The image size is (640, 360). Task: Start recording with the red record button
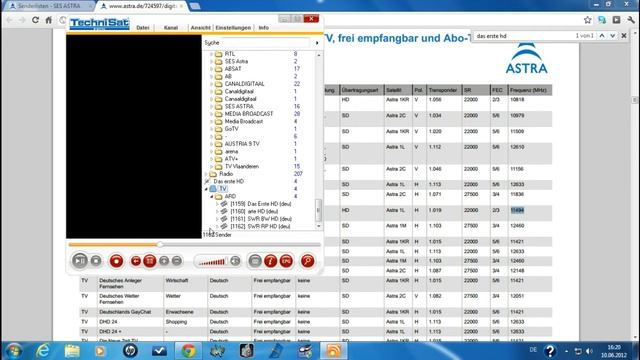[x=116, y=261]
